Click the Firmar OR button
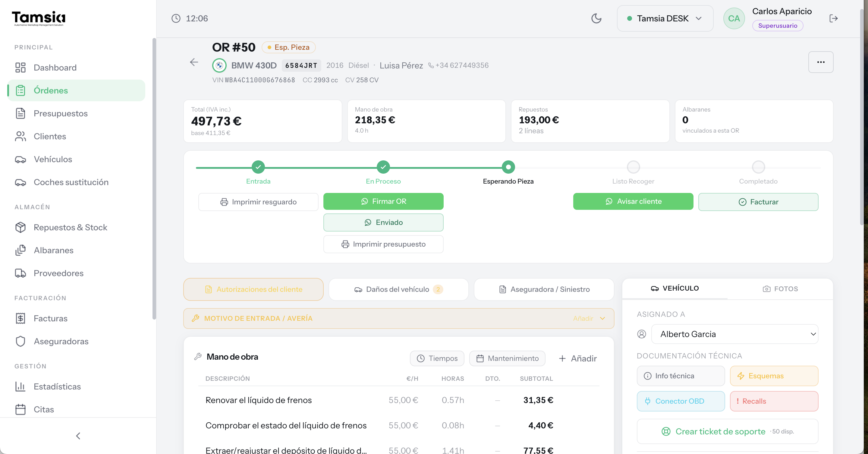The height and width of the screenshot is (454, 868). [x=383, y=201]
